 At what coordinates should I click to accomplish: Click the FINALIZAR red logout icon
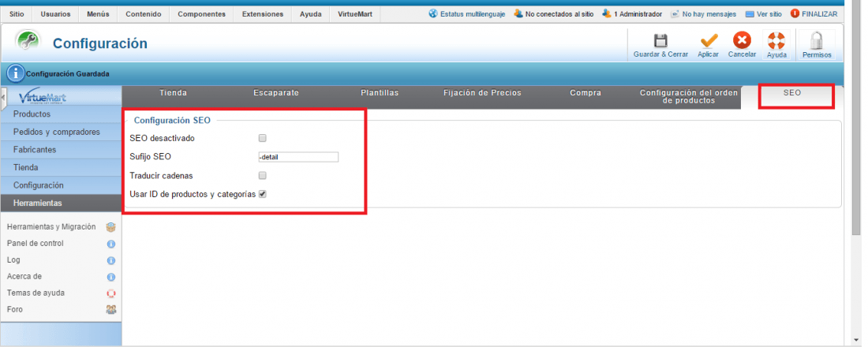[x=795, y=13]
